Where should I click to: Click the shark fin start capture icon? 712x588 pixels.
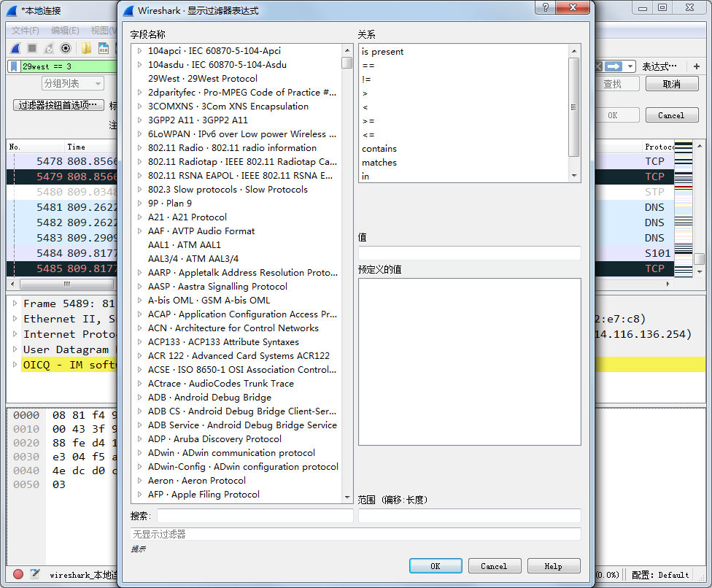[15, 48]
